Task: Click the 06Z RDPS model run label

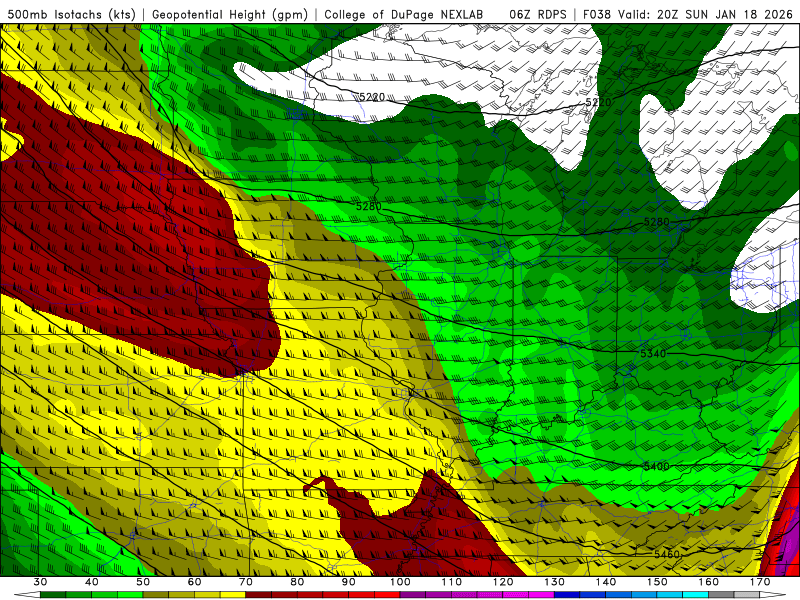Action: coord(538,15)
